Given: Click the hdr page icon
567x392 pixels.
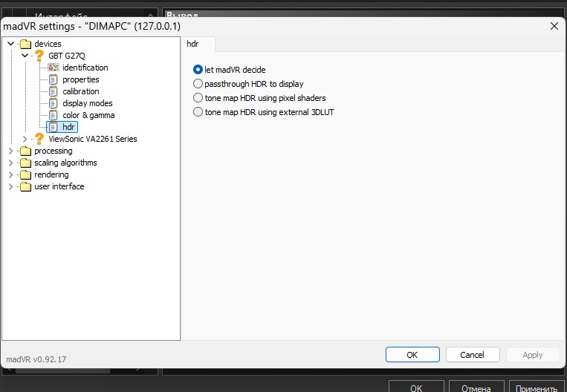Looking at the screenshot, I should (x=54, y=127).
